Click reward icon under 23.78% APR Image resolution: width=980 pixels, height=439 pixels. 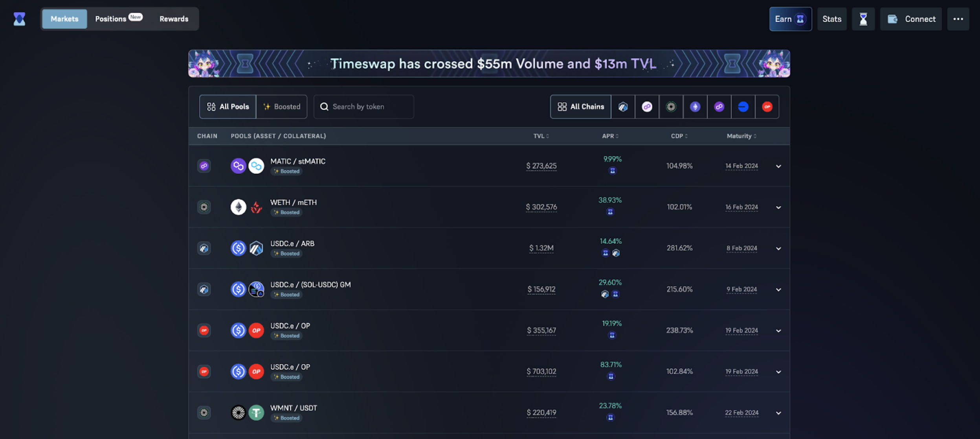coord(610,417)
